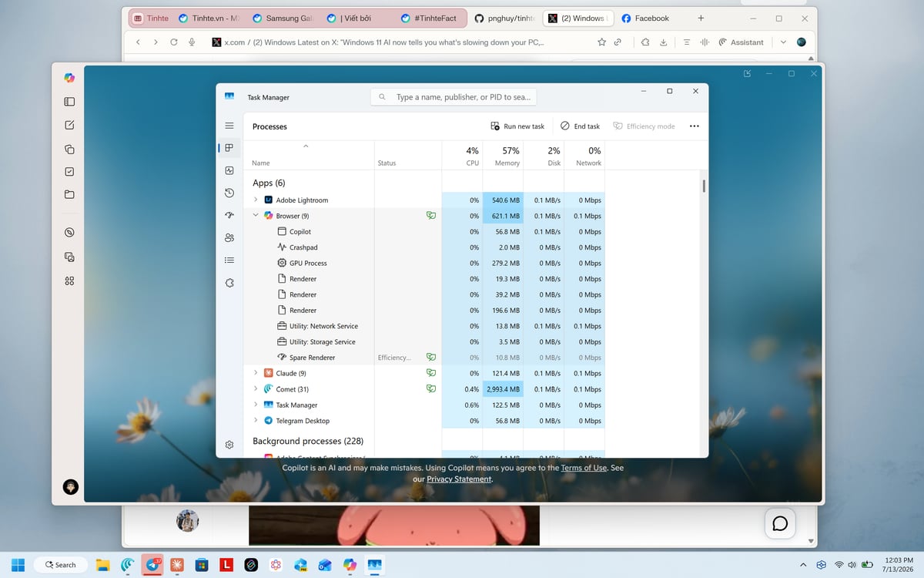Viewport: 924px width, 578px height.
Task: Open Details list icon in Task Manager
Action: (229, 260)
